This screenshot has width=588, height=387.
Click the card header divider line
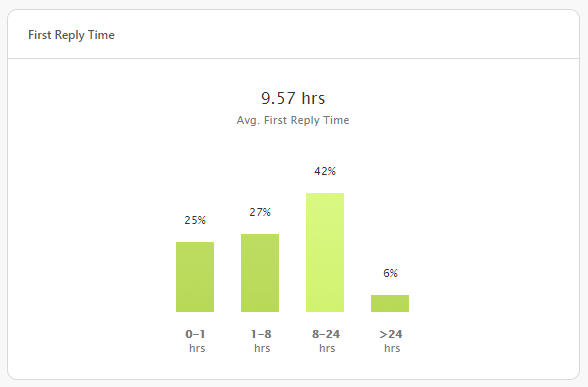coord(294,58)
